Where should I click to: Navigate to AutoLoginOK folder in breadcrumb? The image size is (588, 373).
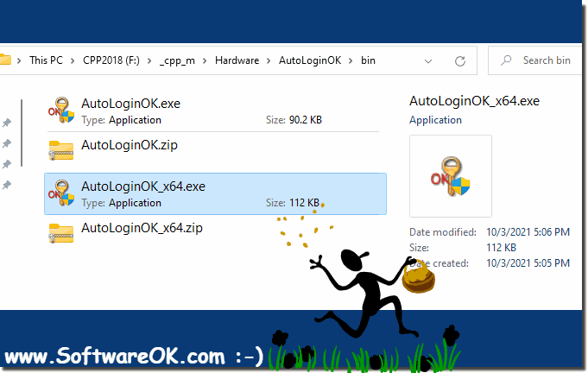[310, 60]
